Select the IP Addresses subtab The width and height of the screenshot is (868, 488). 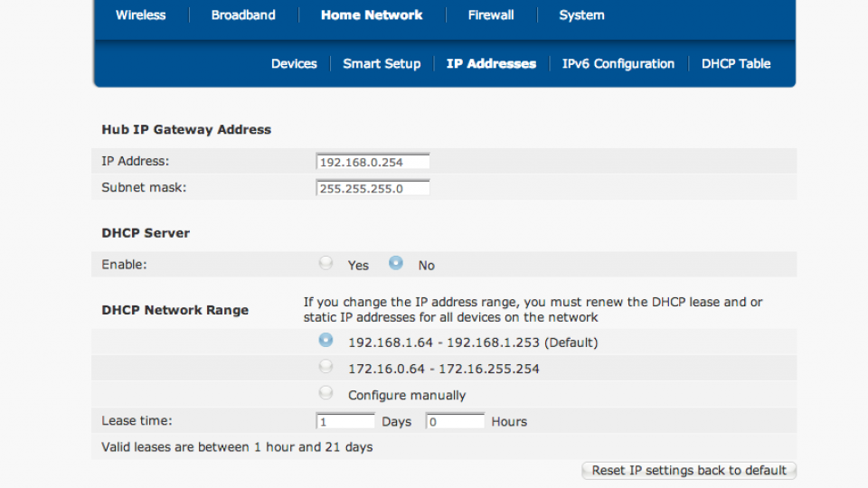[491, 64]
